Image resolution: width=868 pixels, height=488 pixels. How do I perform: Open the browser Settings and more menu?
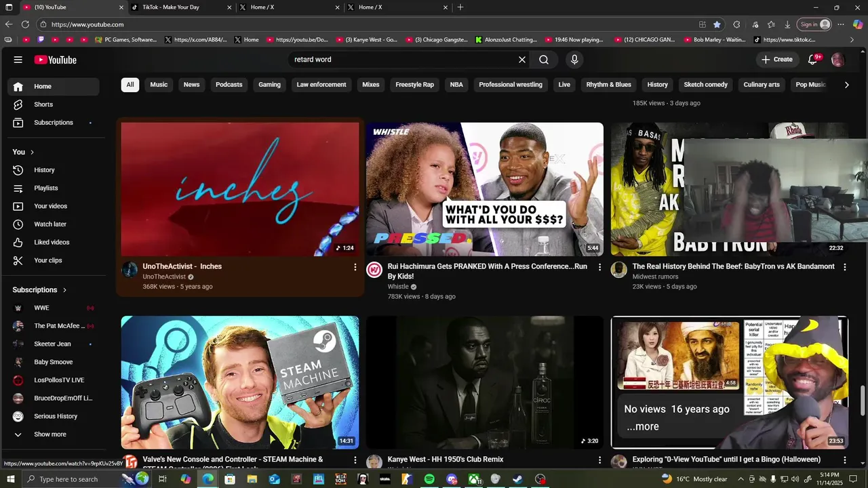(841, 24)
